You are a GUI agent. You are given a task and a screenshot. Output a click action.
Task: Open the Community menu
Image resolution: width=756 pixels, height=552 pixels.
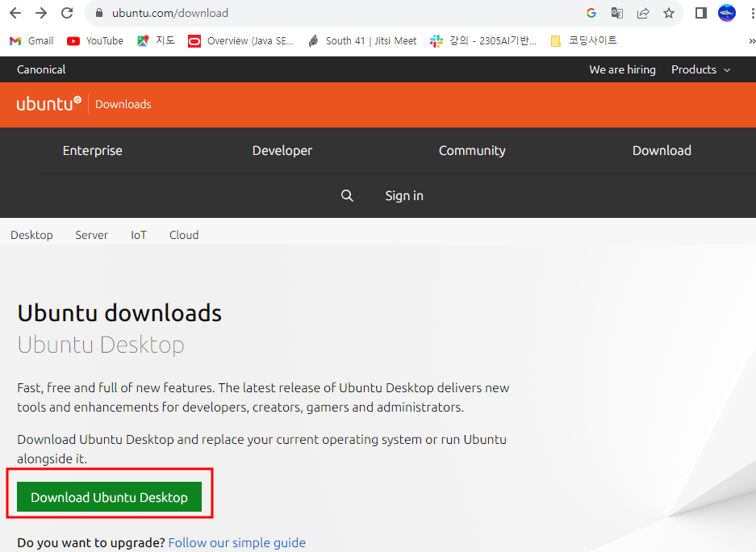(472, 150)
